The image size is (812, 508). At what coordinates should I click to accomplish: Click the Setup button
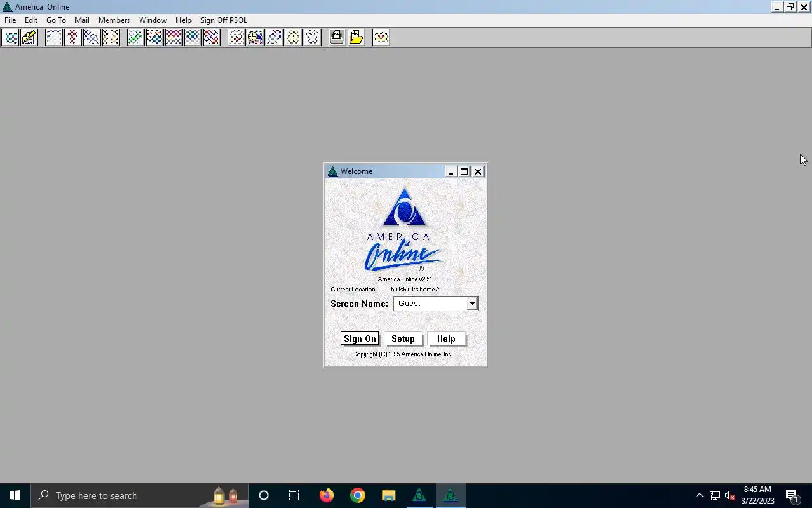pos(403,338)
